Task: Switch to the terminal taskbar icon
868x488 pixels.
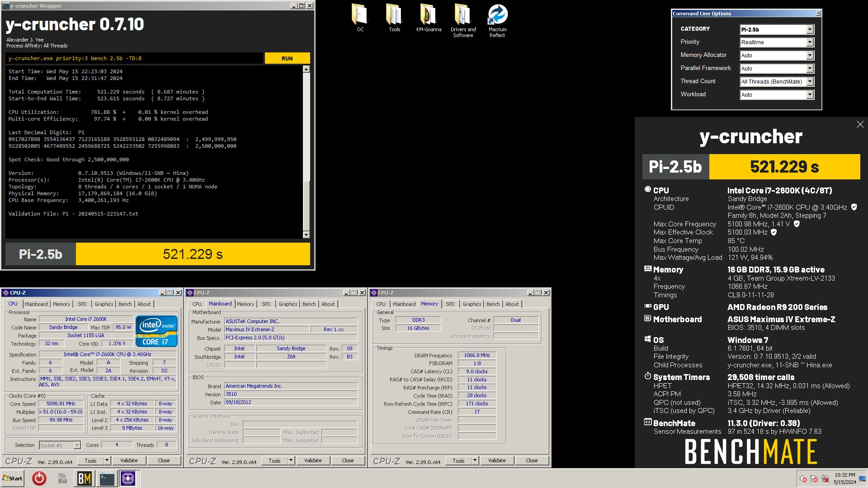Action: 107,478
